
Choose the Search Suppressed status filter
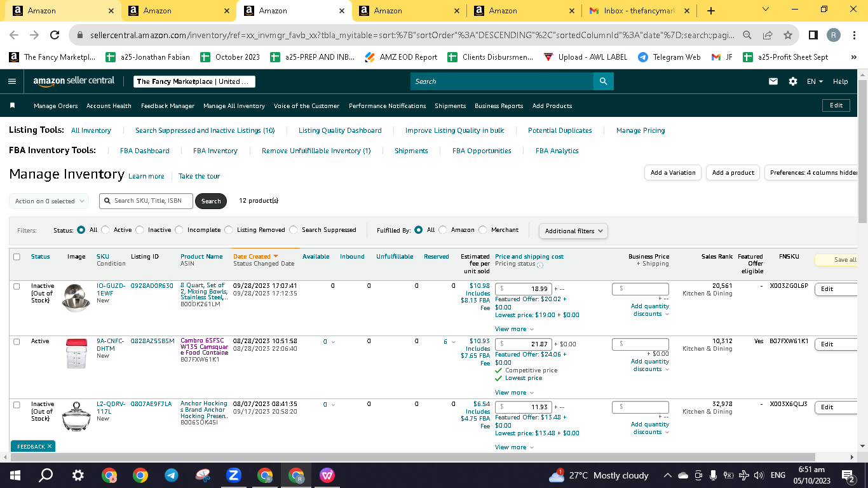[294, 230]
